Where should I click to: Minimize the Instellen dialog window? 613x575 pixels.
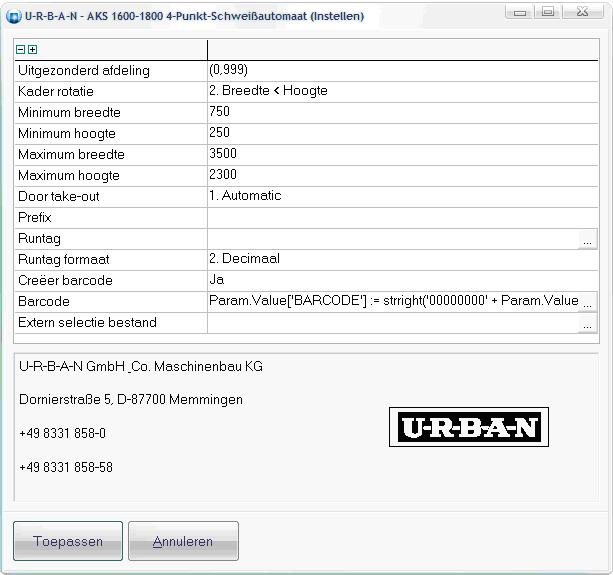[x=520, y=12]
